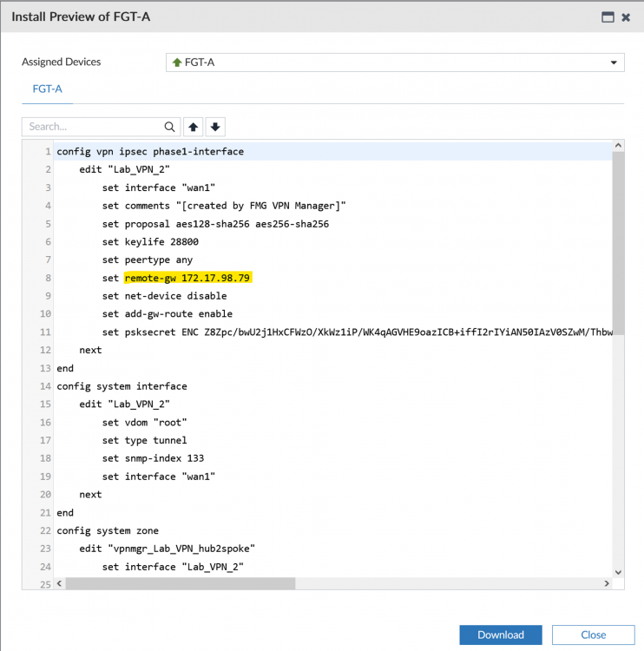644x651 pixels.
Task: Jump to previous search match with up arrow
Action: (x=194, y=127)
